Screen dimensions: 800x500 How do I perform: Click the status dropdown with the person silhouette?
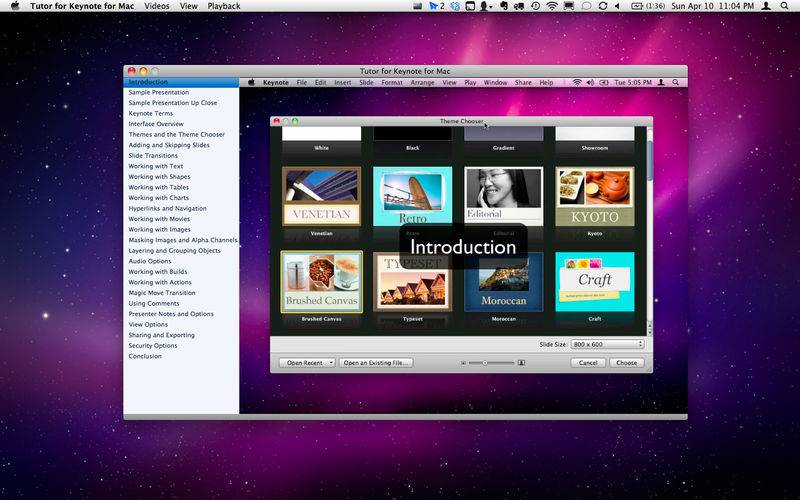click(487, 6)
